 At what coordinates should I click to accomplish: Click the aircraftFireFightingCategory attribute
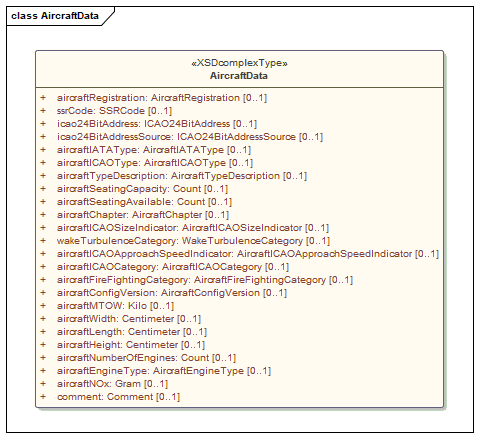(205, 280)
